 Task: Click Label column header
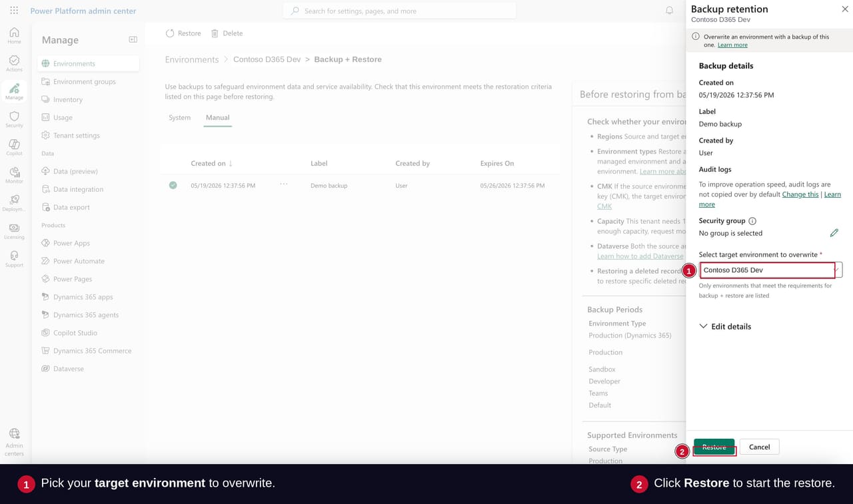tap(319, 163)
